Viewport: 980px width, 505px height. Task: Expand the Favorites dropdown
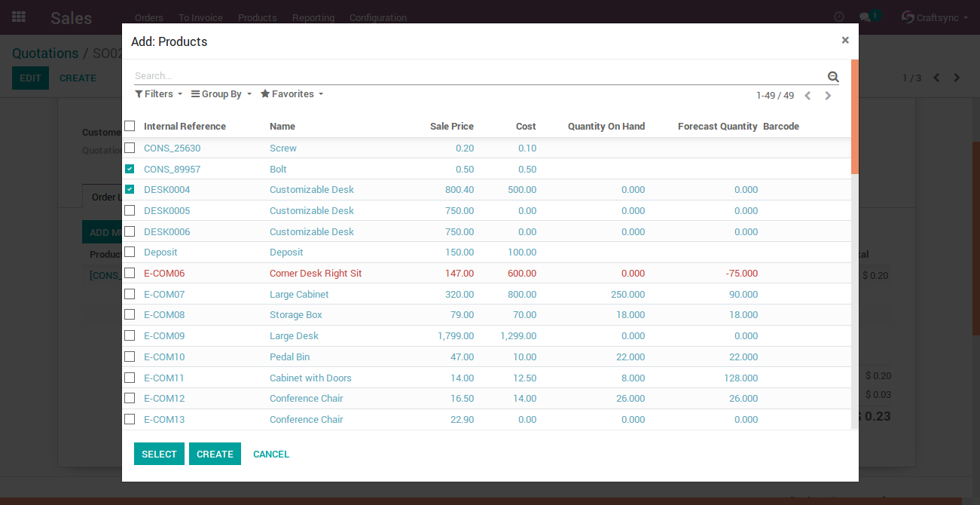[292, 94]
